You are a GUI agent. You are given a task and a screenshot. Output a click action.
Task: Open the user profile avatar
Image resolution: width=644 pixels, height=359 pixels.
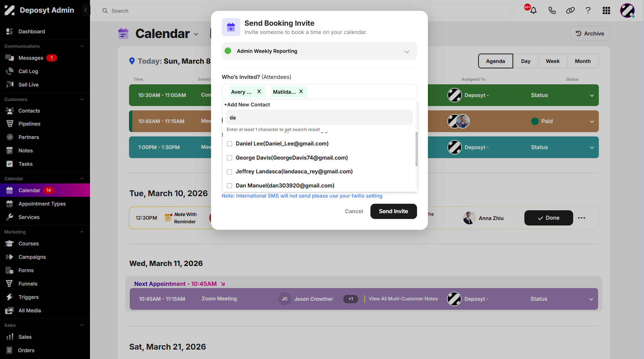click(627, 10)
